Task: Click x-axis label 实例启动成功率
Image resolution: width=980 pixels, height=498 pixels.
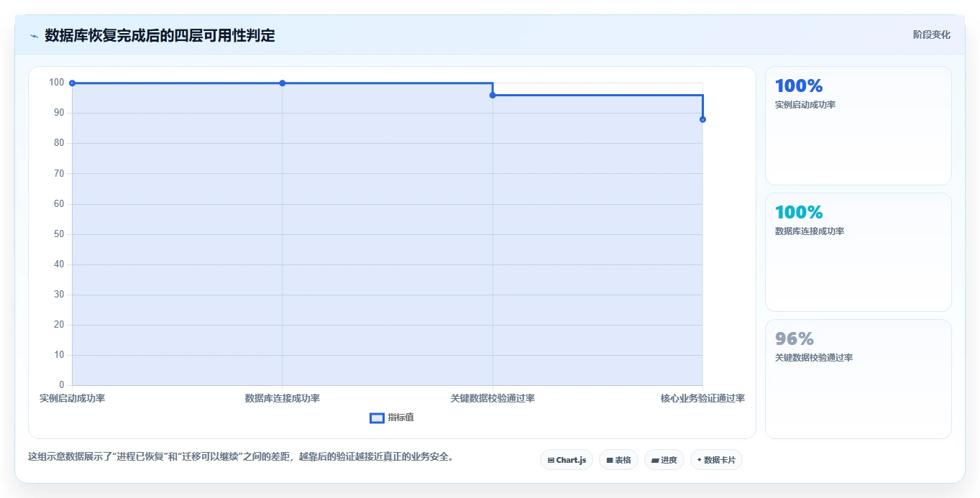Action: click(72, 398)
